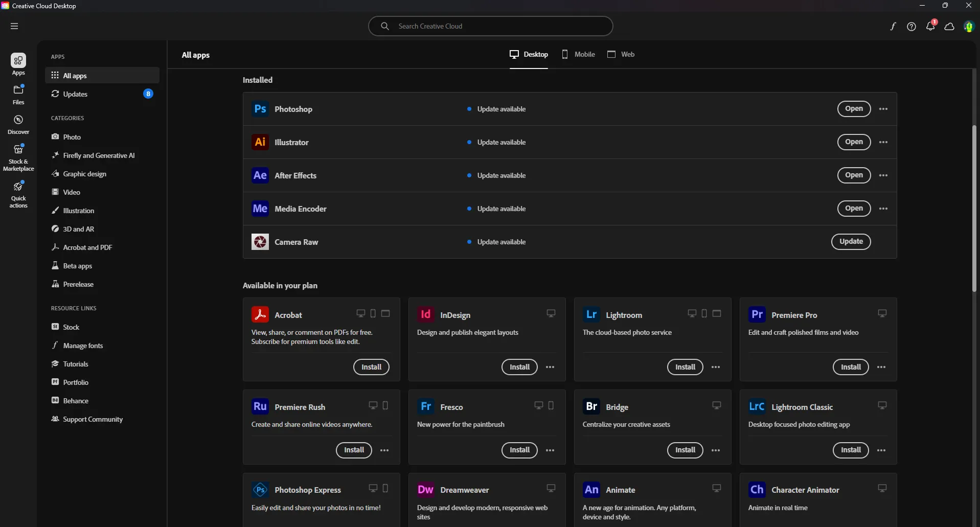
Task: Click the Animate app icon
Action: coord(591,490)
